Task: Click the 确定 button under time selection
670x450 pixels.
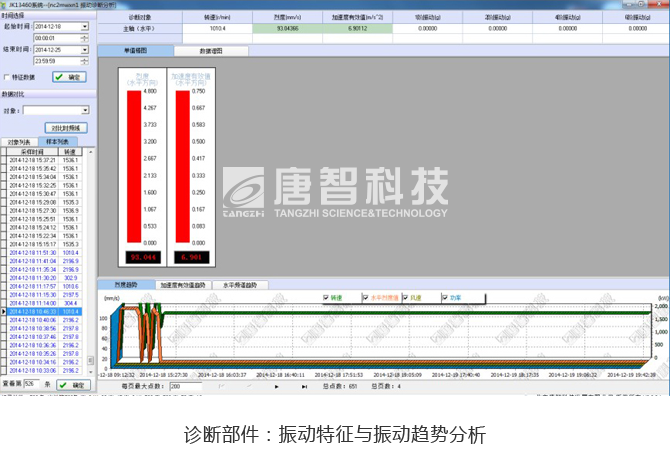Action: pyautogui.click(x=69, y=77)
